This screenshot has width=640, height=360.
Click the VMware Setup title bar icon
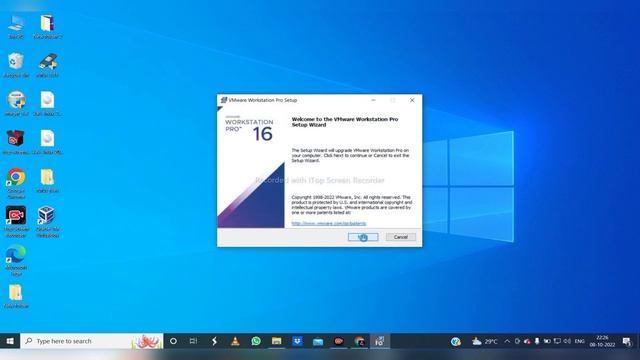tap(223, 100)
